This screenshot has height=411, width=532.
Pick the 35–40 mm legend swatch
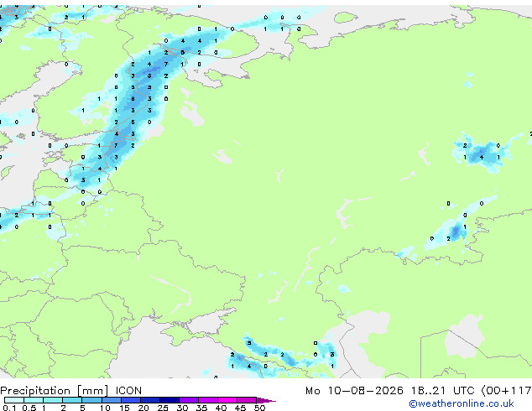pos(207,400)
